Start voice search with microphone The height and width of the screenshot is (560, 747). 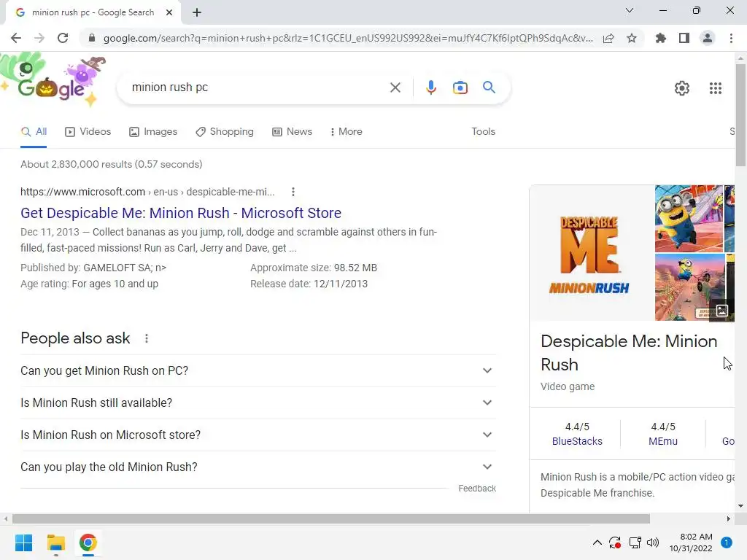pyautogui.click(x=430, y=87)
